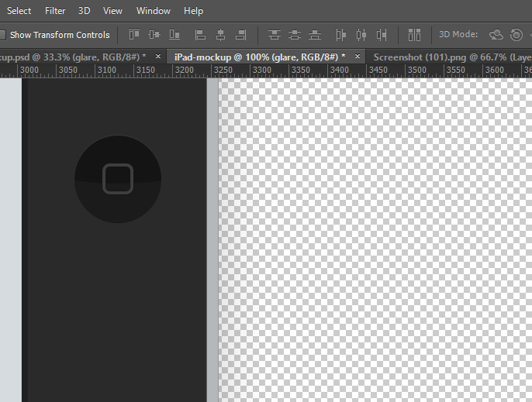Open the Select menu
The image size is (532, 402).
click(19, 11)
